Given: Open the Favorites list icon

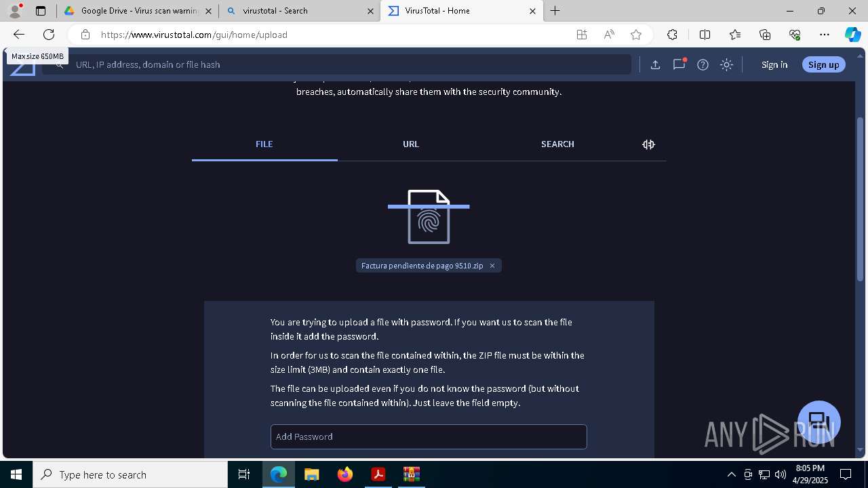Looking at the screenshot, I should (x=735, y=35).
